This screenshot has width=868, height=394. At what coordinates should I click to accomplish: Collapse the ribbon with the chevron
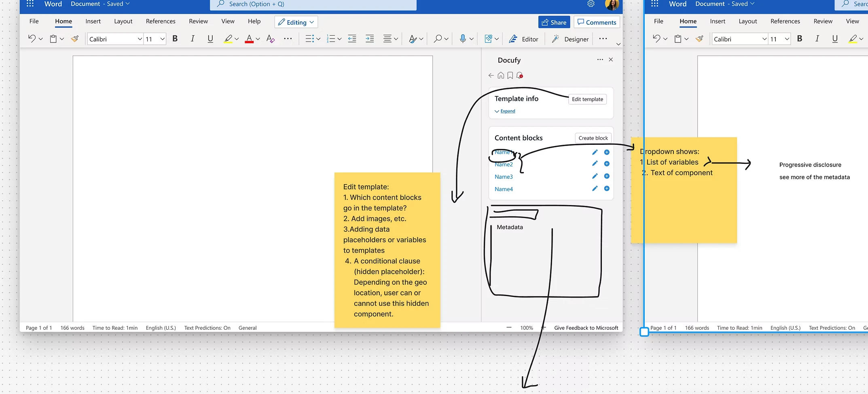tap(618, 44)
